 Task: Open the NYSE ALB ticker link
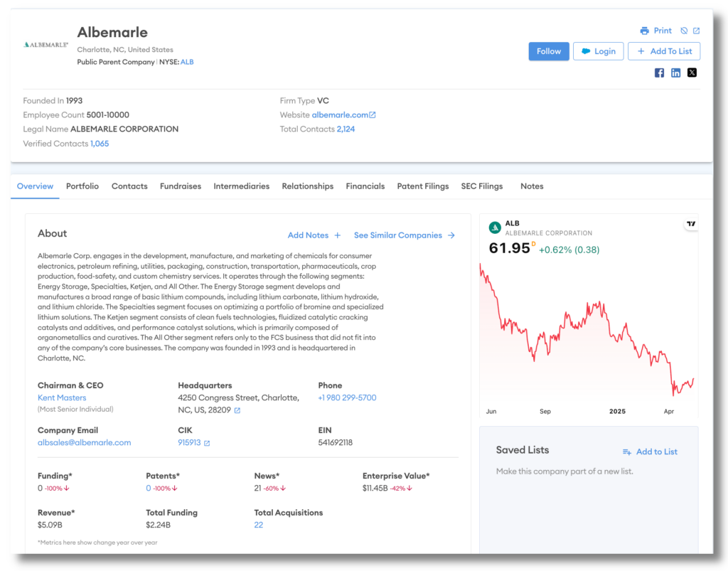point(187,62)
